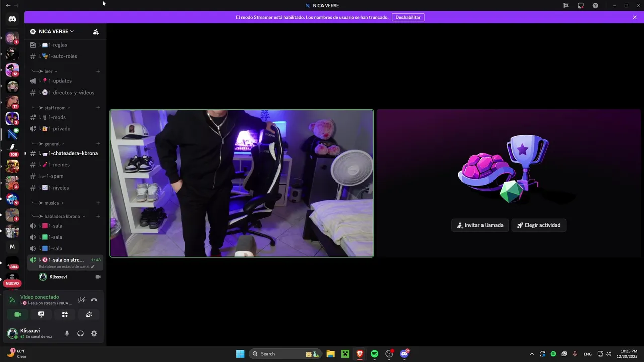Open the Windows Start menu

(240, 354)
